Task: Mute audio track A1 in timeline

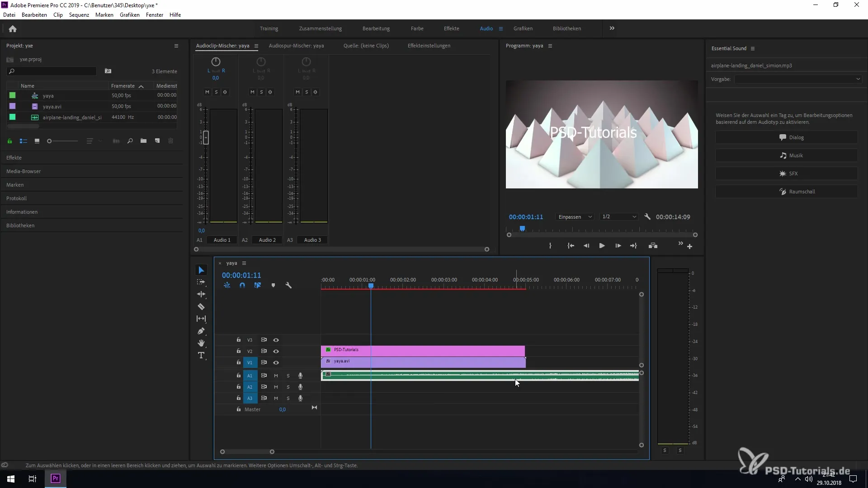Action: (x=276, y=376)
